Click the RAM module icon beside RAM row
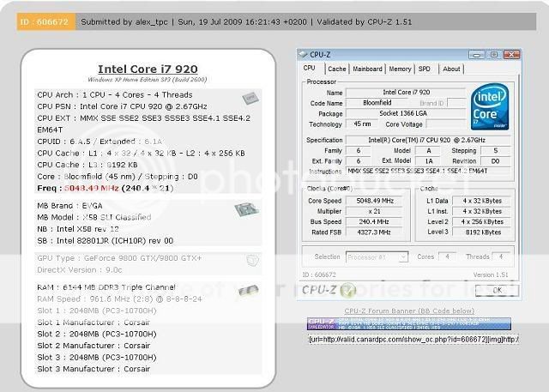Viewport: 549px width, 392px height. point(248,290)
